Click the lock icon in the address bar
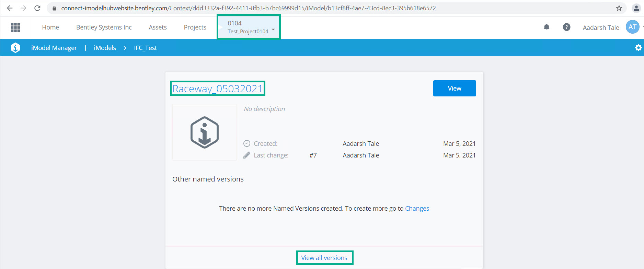Image resolution: width=644 pixels, height=269 pixels. 54,8
